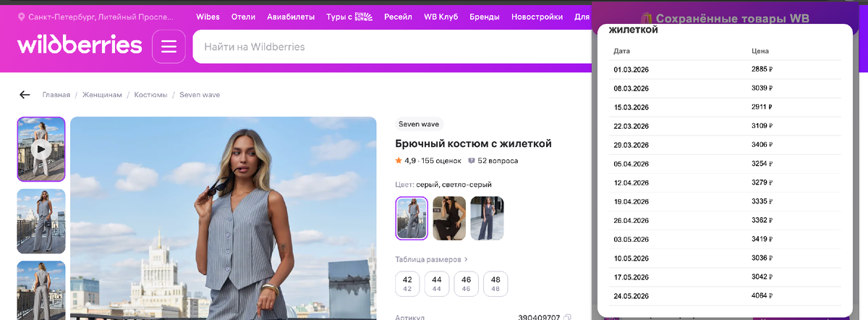Open the Wibes top menu item
The height and width of the screenshot is (320, 868).
coord(208,16)
